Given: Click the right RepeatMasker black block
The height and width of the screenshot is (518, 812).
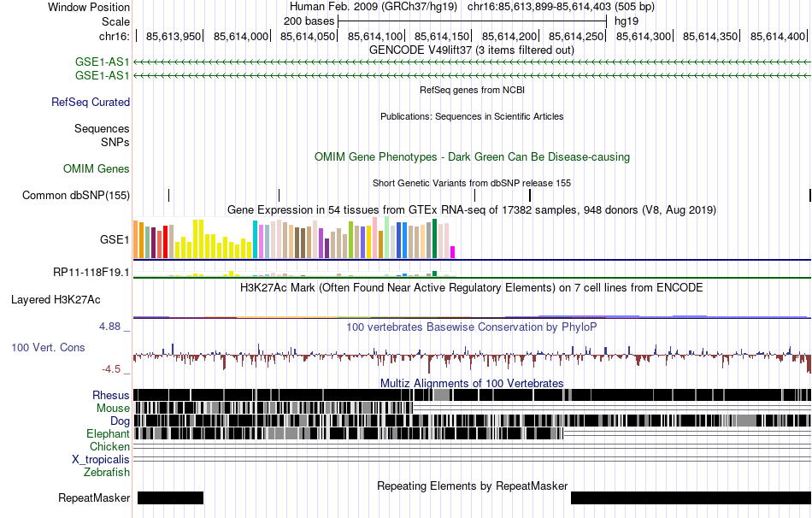Looking at the screenshot, I should point(691,497).
